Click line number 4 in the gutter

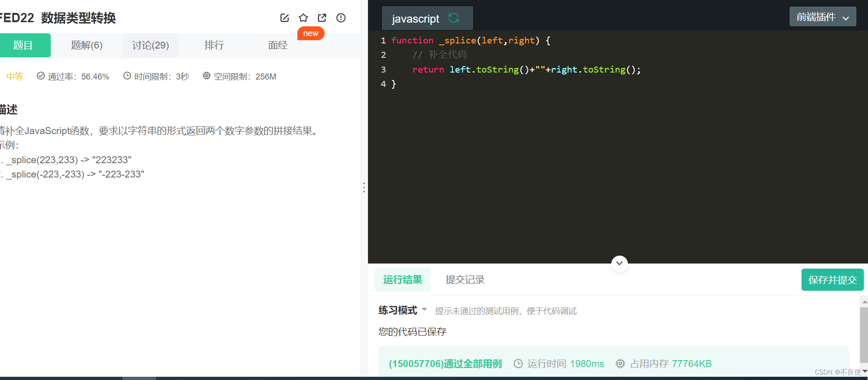[383, 84]
